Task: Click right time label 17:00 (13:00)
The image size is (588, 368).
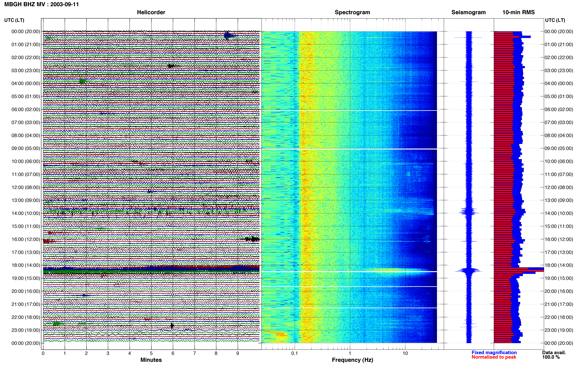Action: 559,252
